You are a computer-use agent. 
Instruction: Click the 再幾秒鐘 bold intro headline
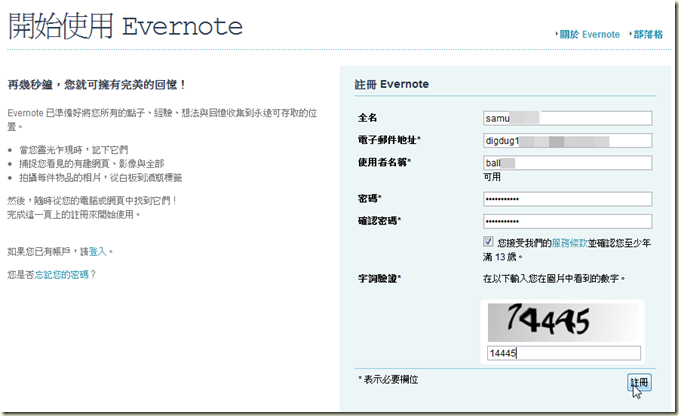[97, 85]
